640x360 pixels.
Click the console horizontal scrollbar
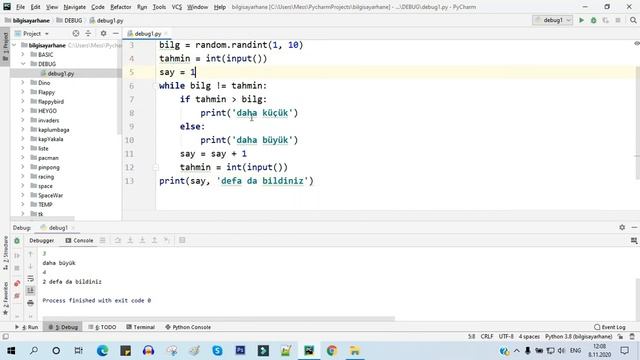click(x=218, y=318)
